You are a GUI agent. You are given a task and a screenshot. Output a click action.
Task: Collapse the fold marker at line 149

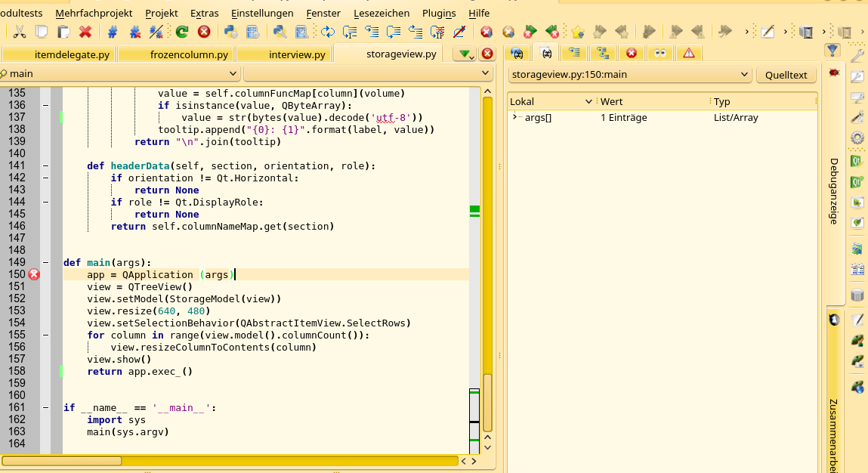(x=45, y=262)
